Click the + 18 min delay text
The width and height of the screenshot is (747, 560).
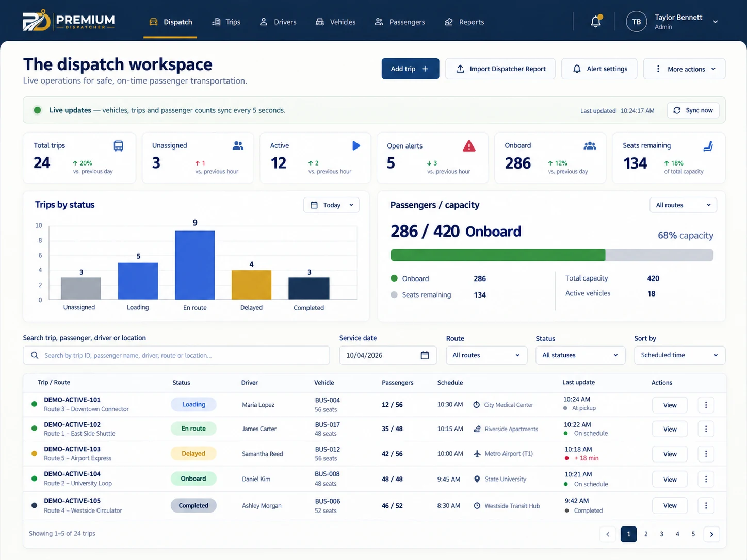point(586,458)
